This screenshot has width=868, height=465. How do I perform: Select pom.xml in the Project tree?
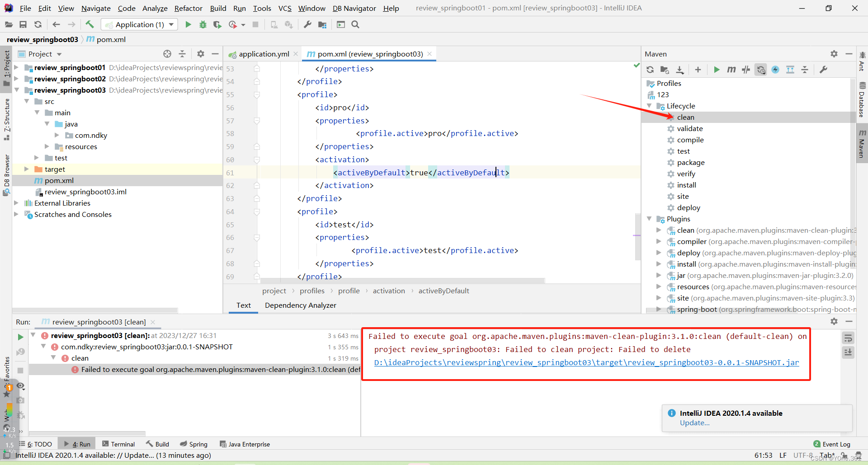pyautogui.click(x=59, y=180)
